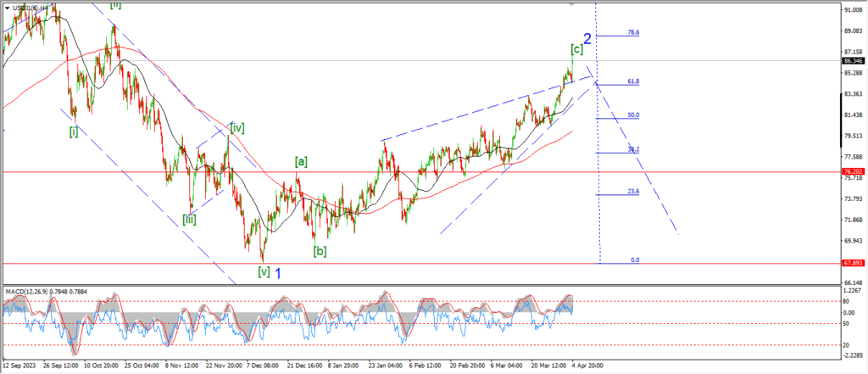
Task: Click the green [iii] wave label
Action: [190, 219]
